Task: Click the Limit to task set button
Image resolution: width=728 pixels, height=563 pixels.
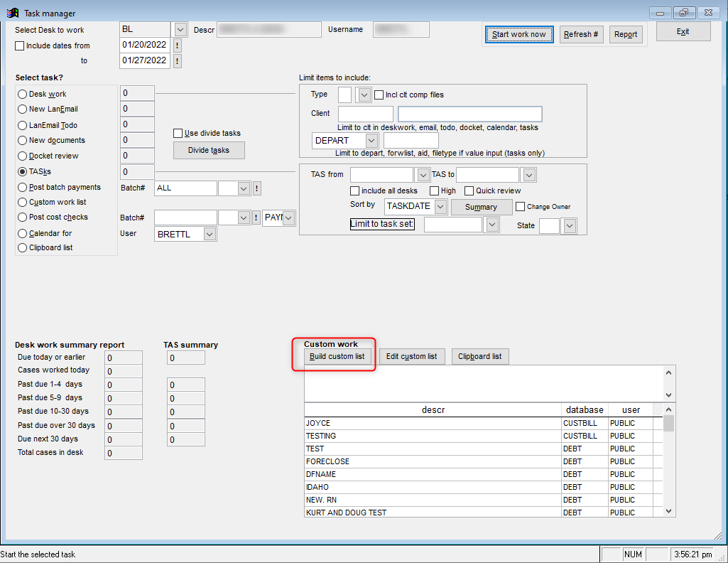Action: coord(382,224)
